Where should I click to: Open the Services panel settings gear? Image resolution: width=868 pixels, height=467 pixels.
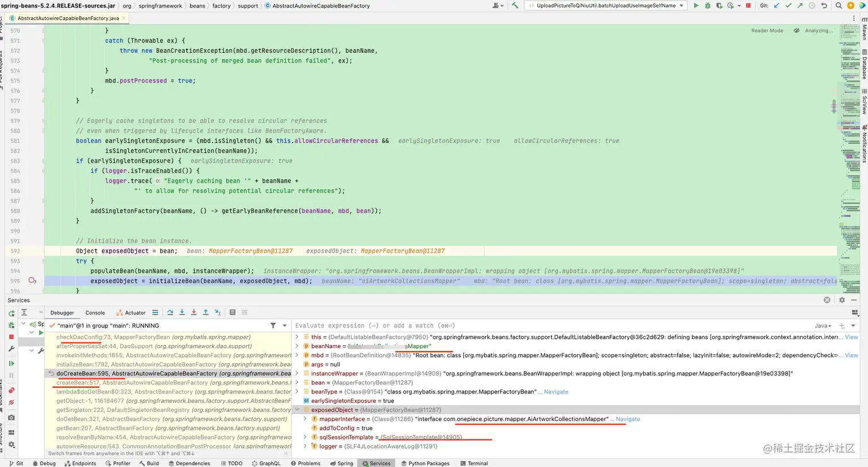pos(842,300)
